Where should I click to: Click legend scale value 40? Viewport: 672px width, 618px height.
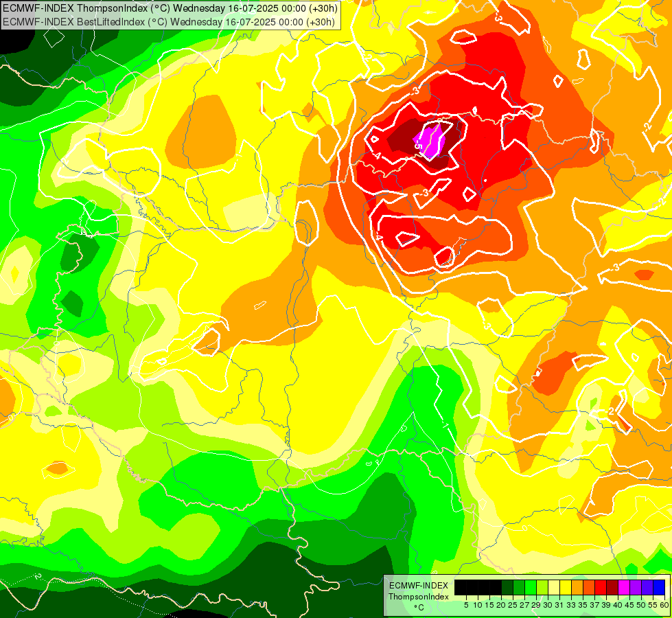[x=618, y=605]
